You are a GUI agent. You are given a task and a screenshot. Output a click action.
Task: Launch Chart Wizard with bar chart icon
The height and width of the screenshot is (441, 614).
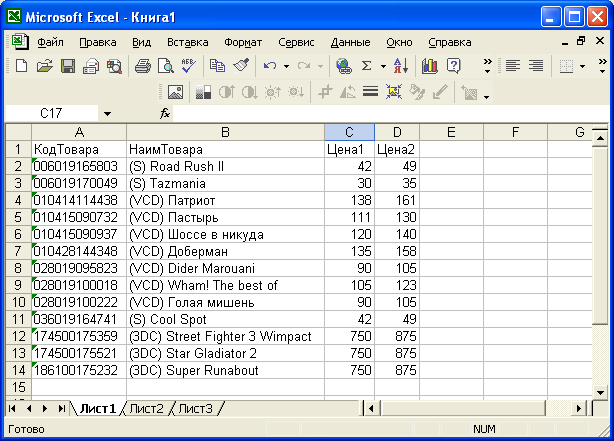430,66
